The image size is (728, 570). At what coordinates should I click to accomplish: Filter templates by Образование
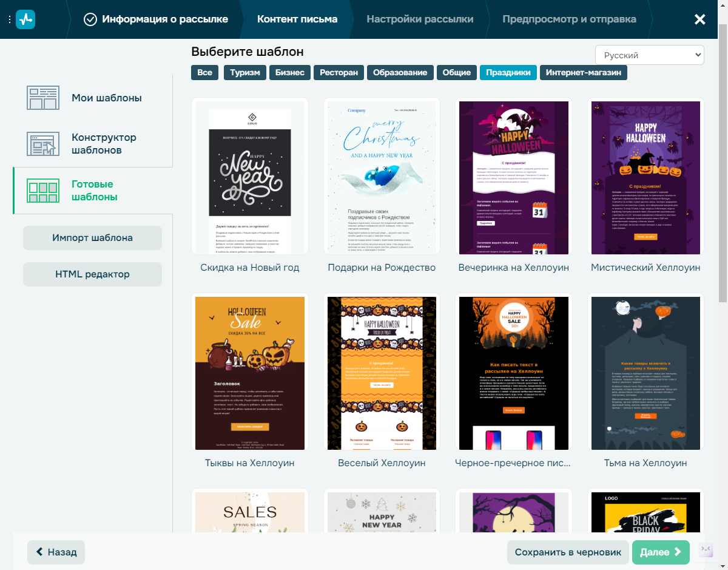point(400,72)
